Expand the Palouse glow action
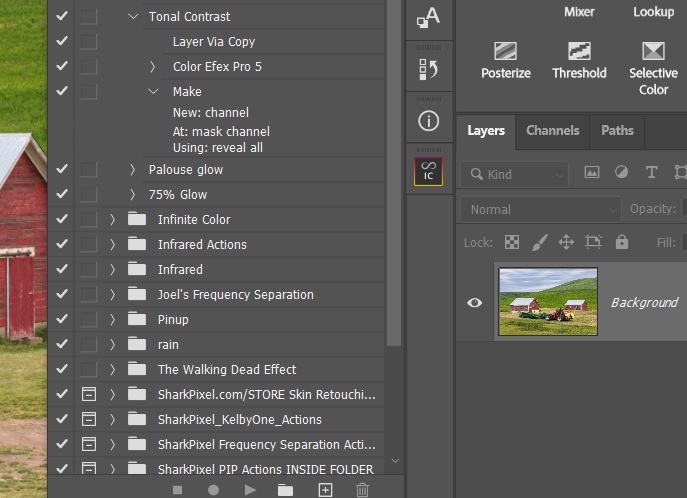 [133, 169]
